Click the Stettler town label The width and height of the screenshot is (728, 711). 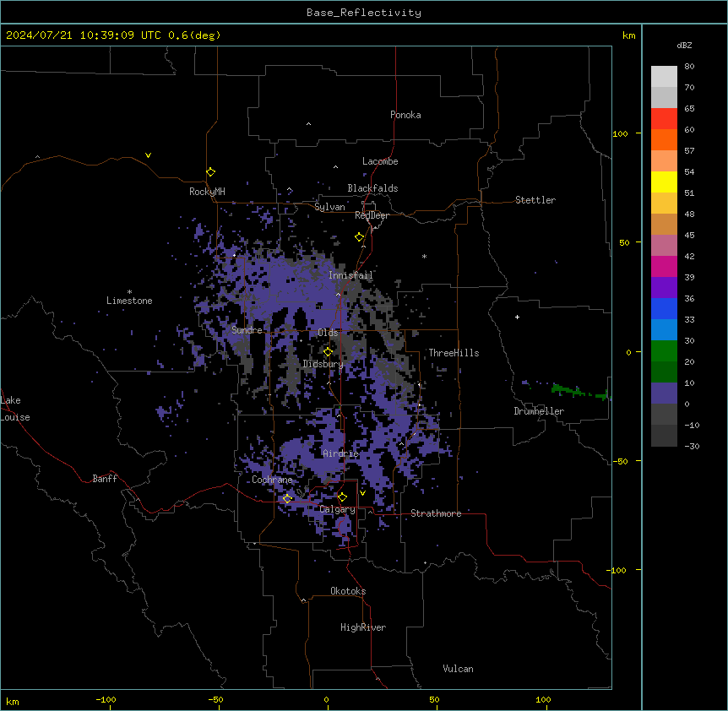coord(535,200)
